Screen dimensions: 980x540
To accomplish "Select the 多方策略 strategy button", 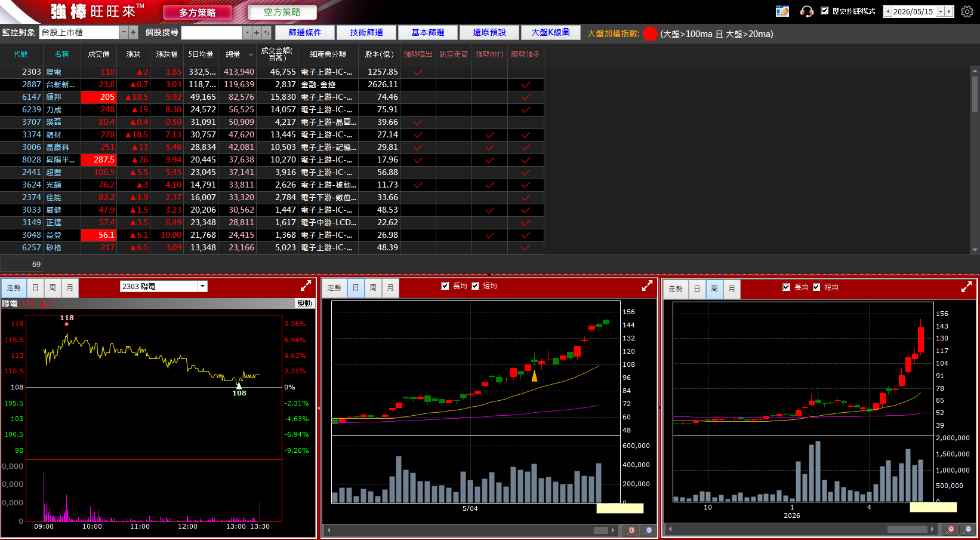I will pyautogui.click(x=198, y=13).
